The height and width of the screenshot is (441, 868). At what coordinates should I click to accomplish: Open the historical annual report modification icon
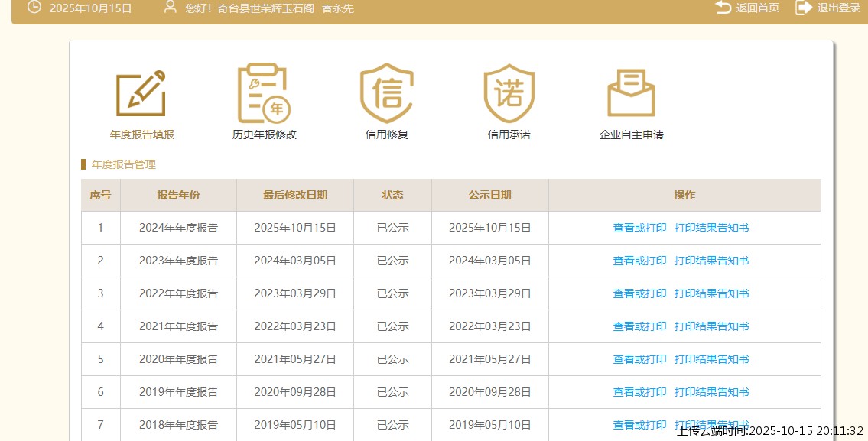264,93
